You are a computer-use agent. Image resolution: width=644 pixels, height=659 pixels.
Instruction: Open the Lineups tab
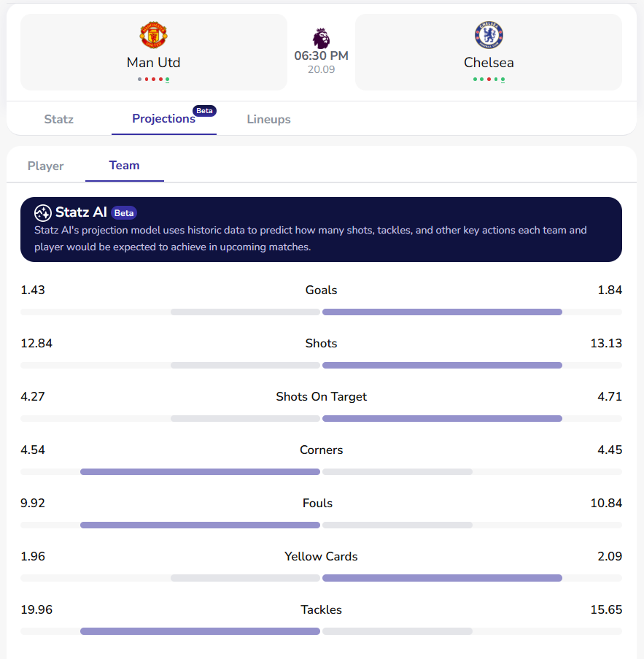coord(268,119)
